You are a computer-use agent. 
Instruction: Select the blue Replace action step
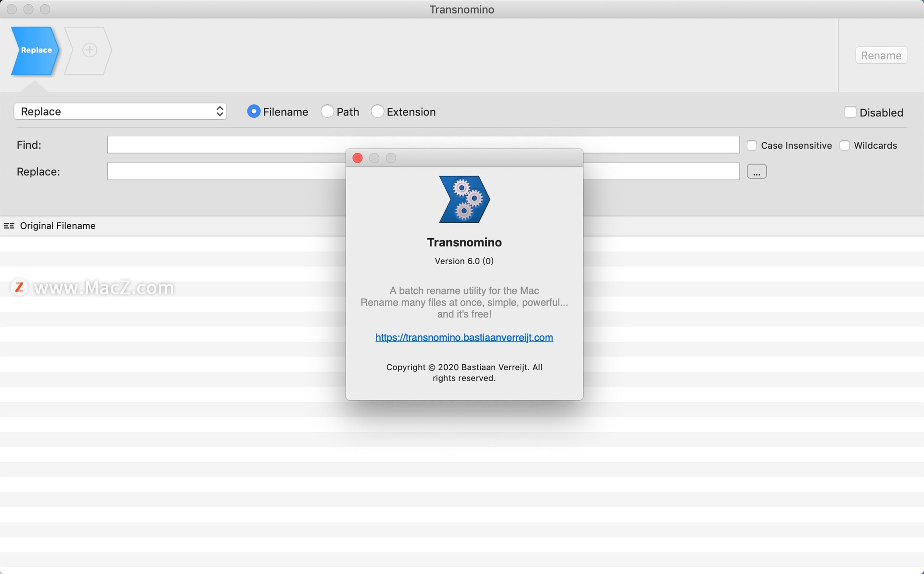[35, 51]
